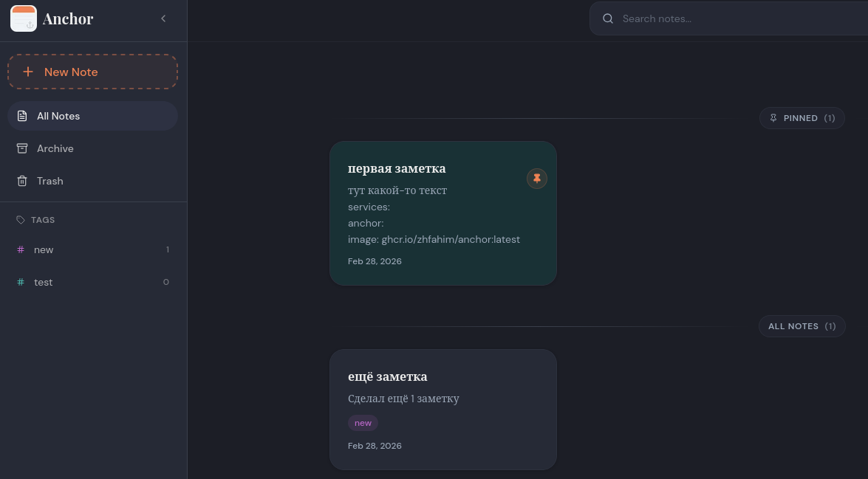868x479 pixels.
Task: Create a New Note
Action: (x=92, y=72)
